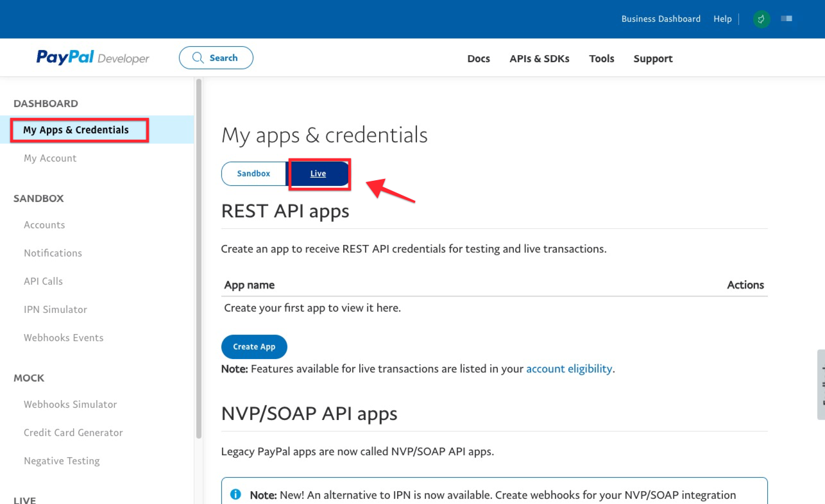Open the Help link
This screenshot has height=504, width=825.
click(722, 19)
